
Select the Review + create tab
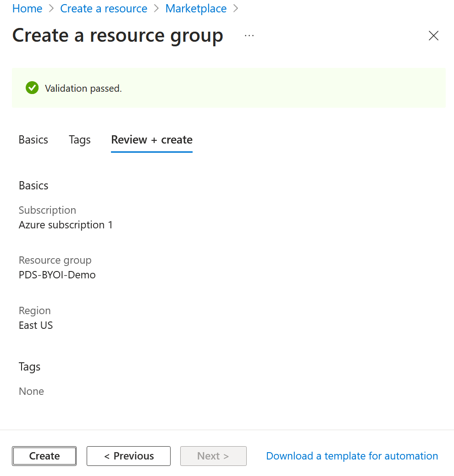click(x=151, y=140)
